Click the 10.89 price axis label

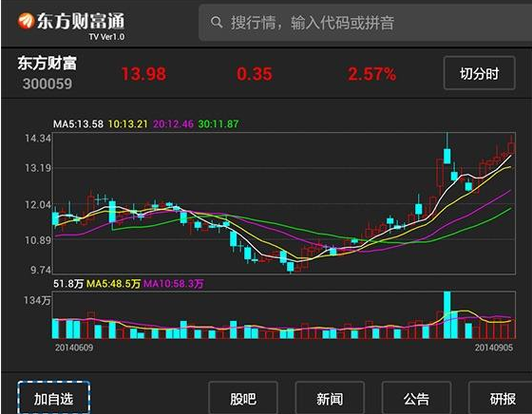pos(38,240)
